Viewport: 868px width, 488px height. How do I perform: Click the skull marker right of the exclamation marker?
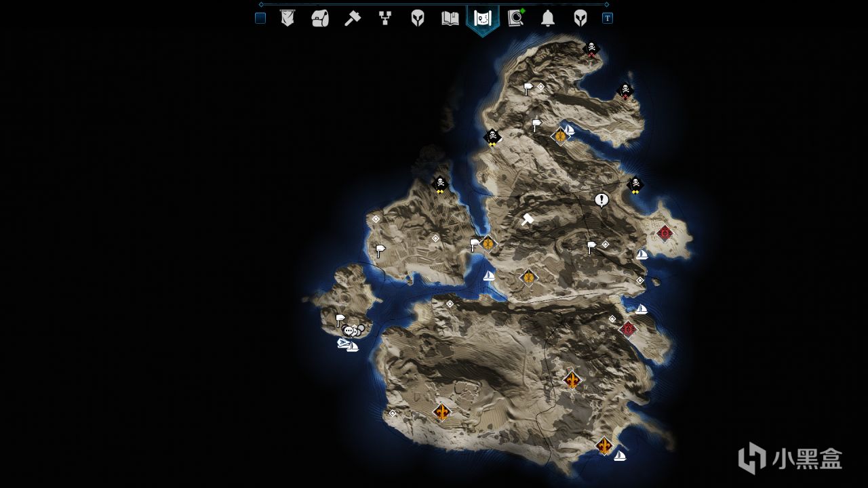click(635, 184)
